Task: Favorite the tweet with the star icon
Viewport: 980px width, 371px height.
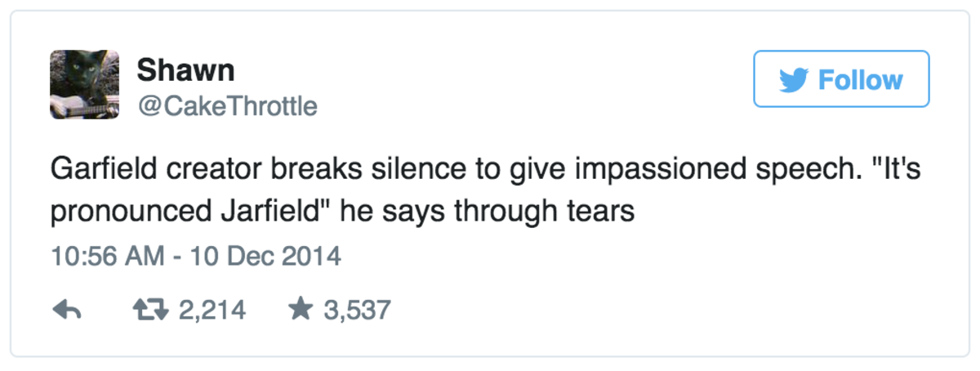Action: pyautogui.click(x=301, y=309)
